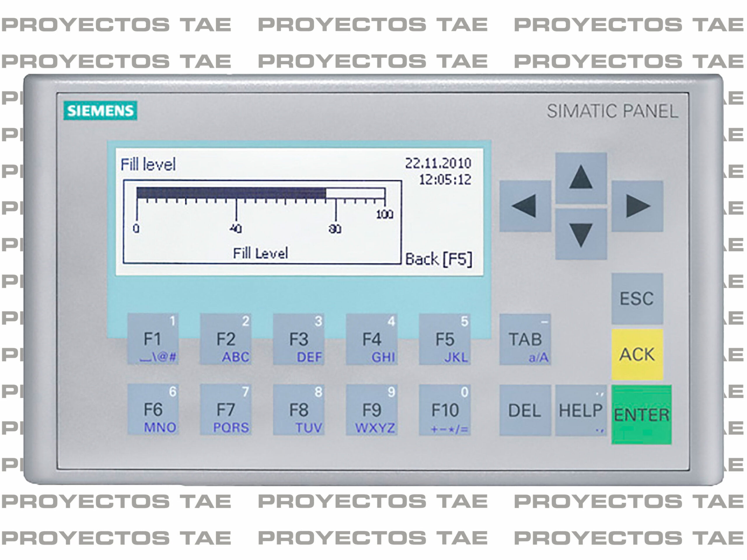Tap the right arrow key

637,206
